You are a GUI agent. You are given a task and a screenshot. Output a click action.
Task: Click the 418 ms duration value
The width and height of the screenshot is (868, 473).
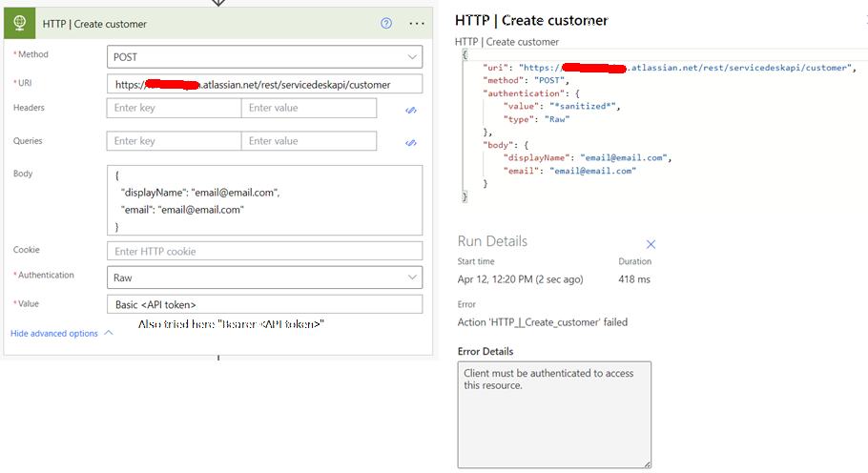634,279
